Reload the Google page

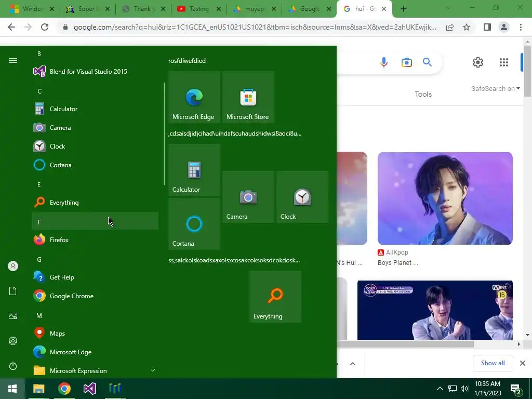[x=45, y=27]
